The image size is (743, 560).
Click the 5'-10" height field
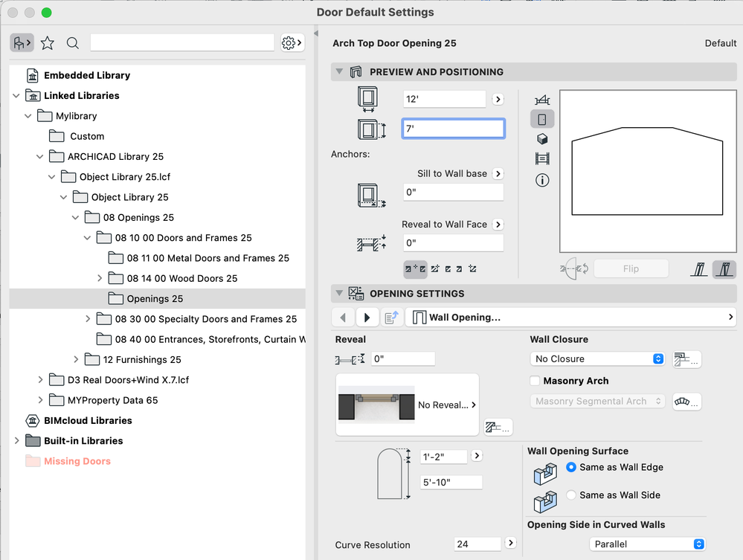click(x=451, y=483)
